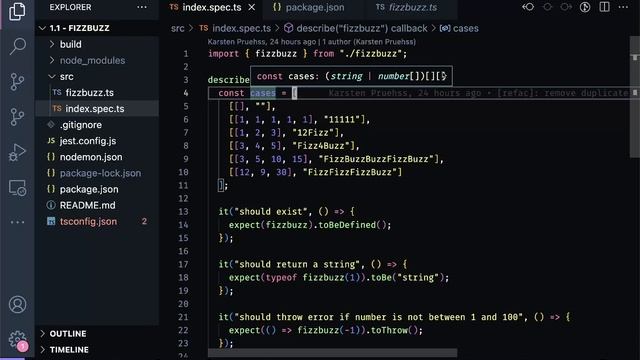Close the index.spec.ts tab
Screen dimensions: 640x360
[252, 7]
